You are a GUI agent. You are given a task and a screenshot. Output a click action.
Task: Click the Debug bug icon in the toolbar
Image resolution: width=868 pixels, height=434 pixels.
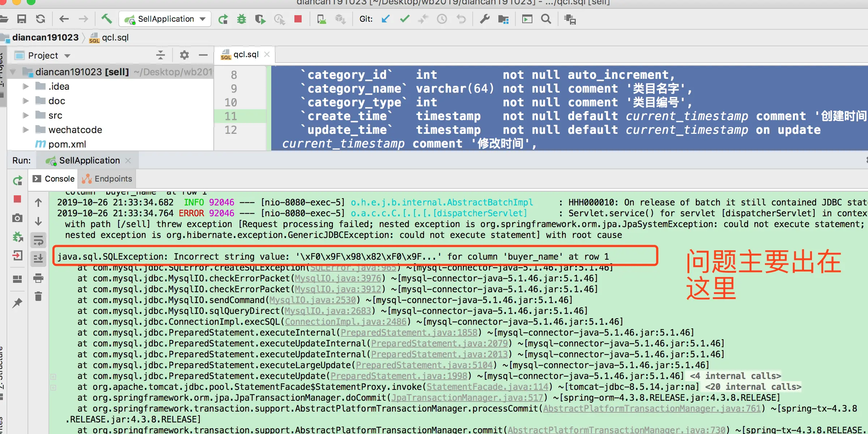click(241, 19)
